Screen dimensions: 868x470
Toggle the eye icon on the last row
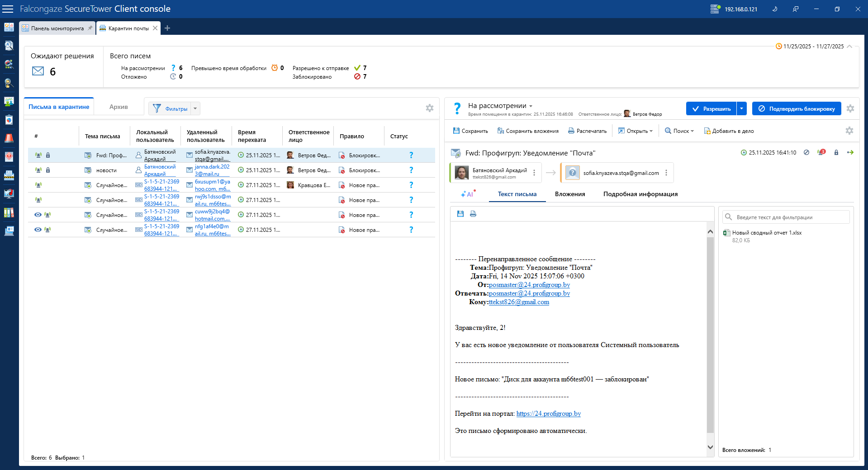tap(38, 230)
